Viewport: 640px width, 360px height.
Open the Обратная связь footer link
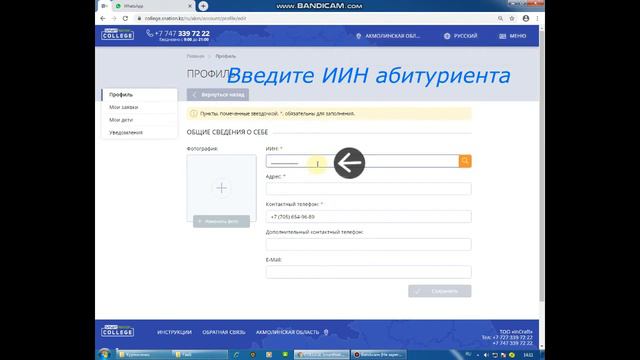pyautogui.click(x=224, y=332)
